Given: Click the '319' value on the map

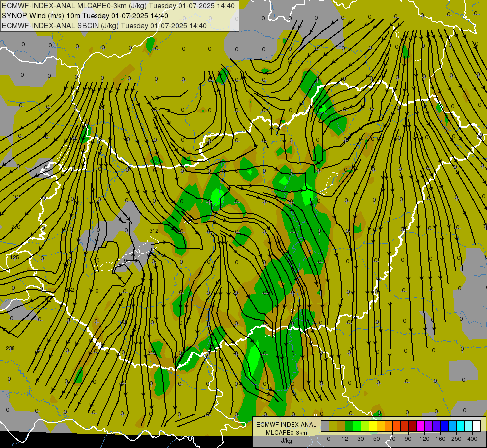Looking at the screenshot, I should pos(152,353).
